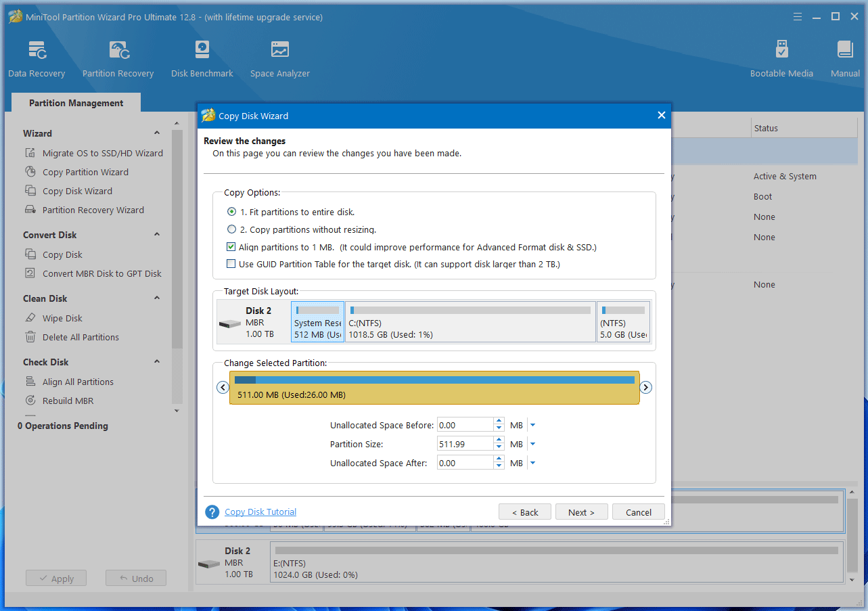
Task: Click Migrate OS to SSD/HD Wizard
Action: (x=102, y=153)
